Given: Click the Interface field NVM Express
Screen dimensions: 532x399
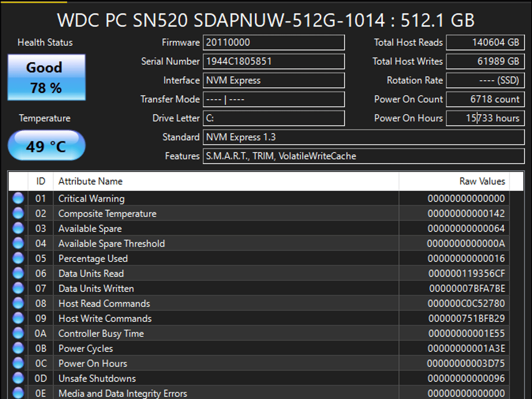Looking at the screenshot, I should (x=274, y=80).
